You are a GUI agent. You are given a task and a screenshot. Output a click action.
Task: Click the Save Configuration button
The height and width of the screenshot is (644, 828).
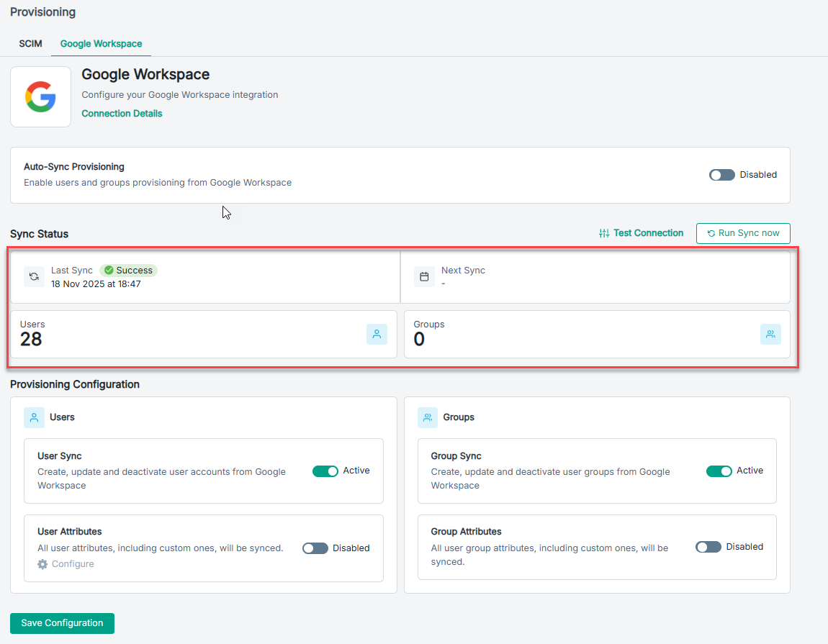pyautogui.click(x=62, y=623)
